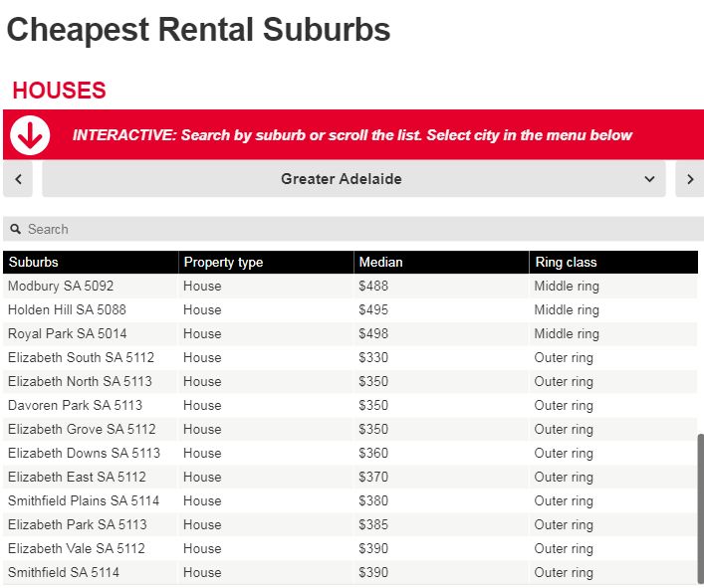Click the search magnifier icon

point(16,229)
